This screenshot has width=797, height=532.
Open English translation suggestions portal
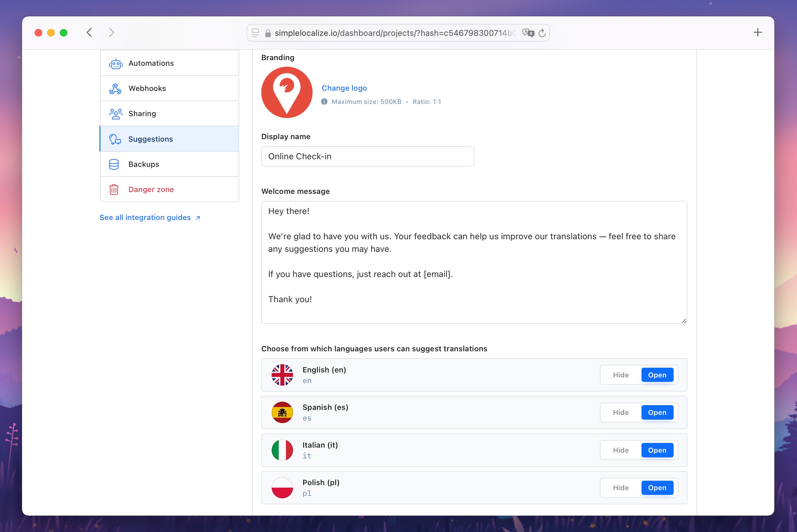pos(657,375)
